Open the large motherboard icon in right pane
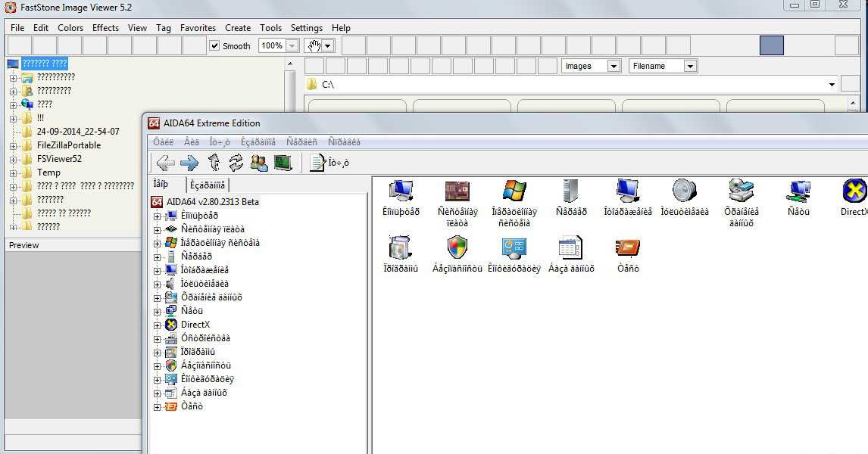Viewport: 868px width, 454px height. (457, 191)
